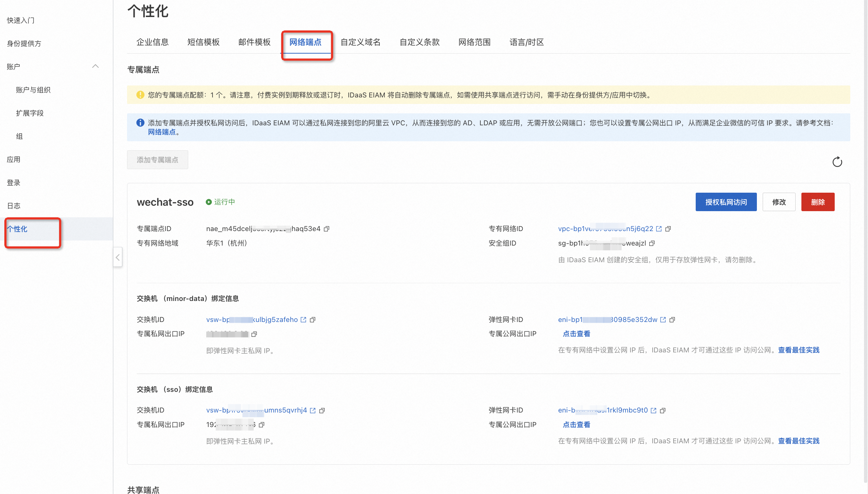
Task: Open the VPC ID external link icon
Action: pos(659,229)
